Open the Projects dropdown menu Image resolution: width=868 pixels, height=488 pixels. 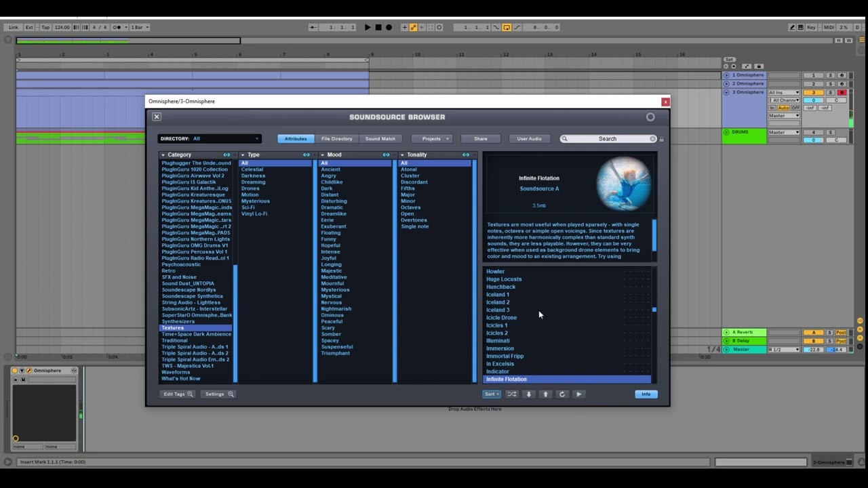431,139
